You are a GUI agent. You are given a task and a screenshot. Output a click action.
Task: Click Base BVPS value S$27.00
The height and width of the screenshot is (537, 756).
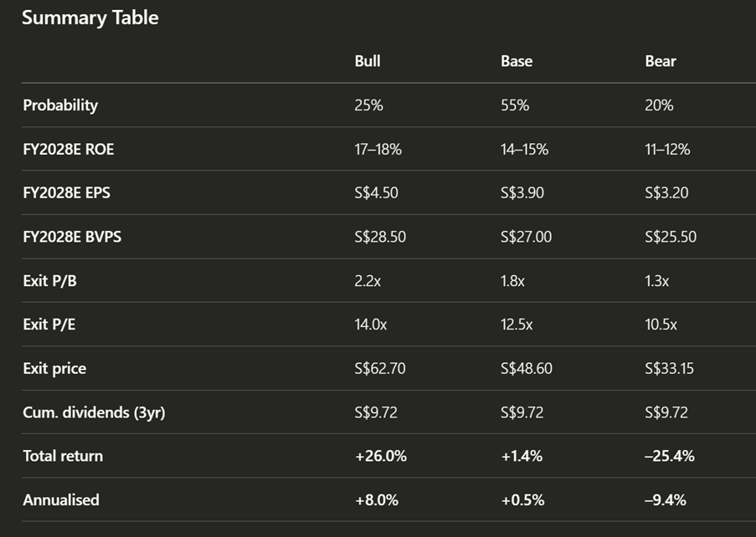point(526,237)
